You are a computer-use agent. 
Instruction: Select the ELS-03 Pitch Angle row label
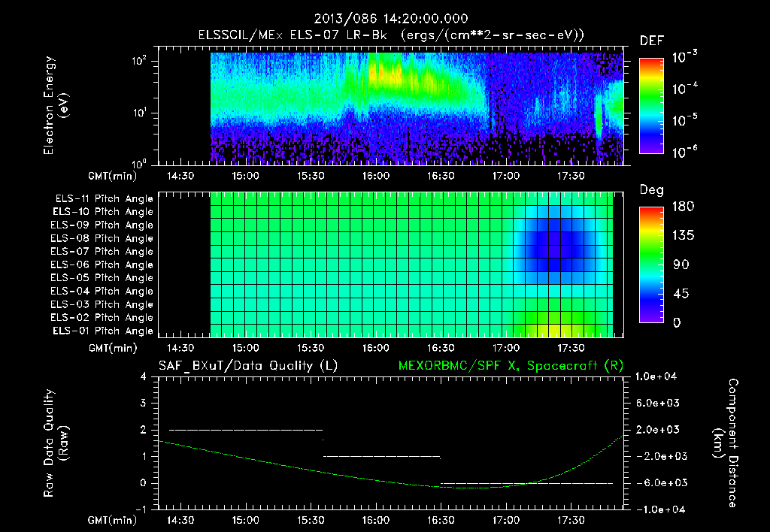tap(102, 305)
